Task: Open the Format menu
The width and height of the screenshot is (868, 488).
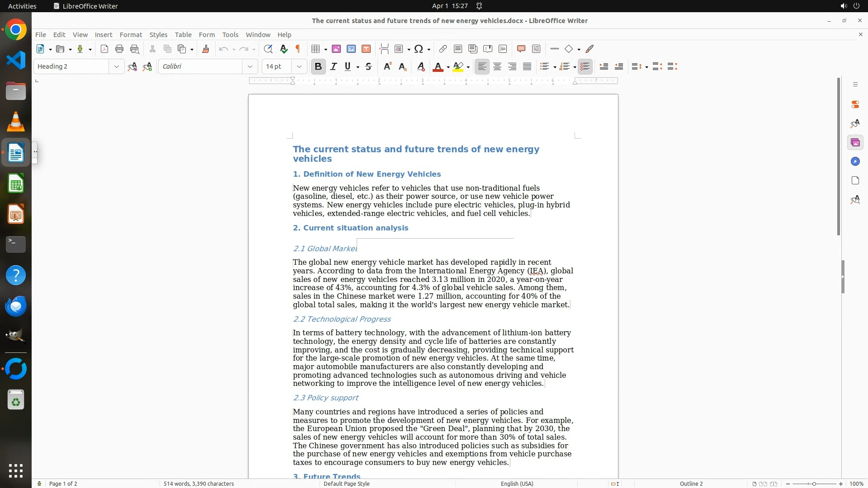Action: pos(131,35)
